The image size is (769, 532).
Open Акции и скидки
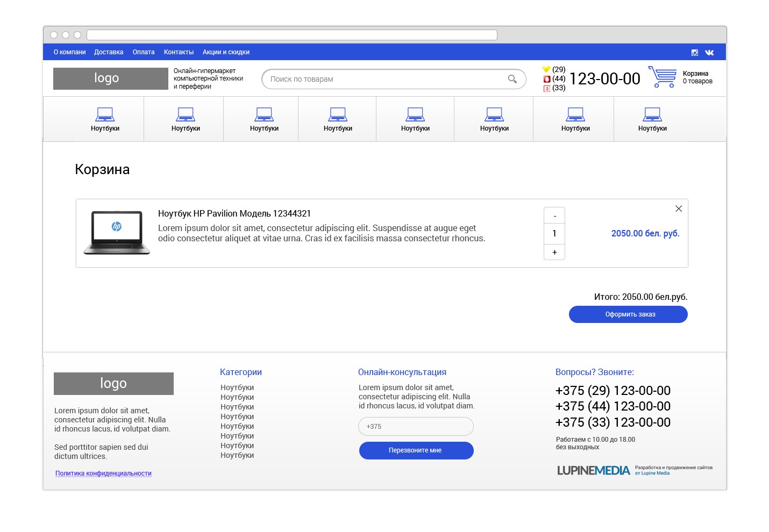click(x=226, y=52)
